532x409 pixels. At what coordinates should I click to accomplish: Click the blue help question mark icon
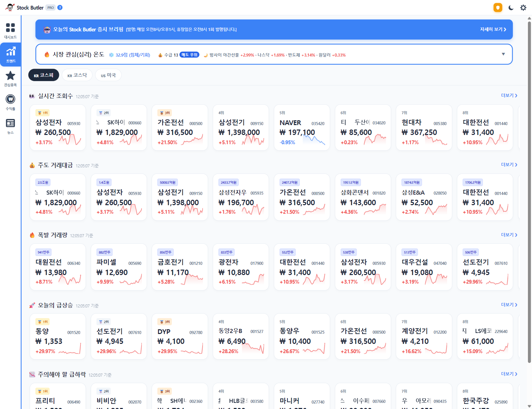pyautogui.click(x=60, y=7)
